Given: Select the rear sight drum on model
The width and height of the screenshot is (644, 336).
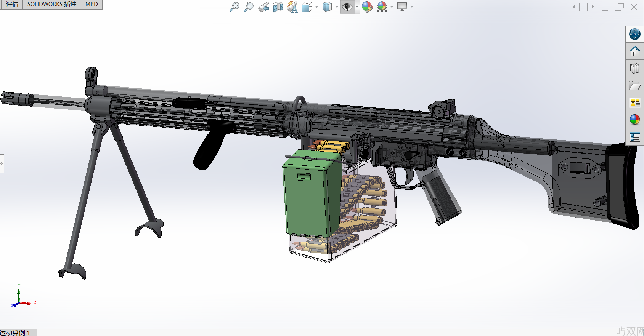Looking at the screenshot, I should pyautogui.click(x=438, y=111).
